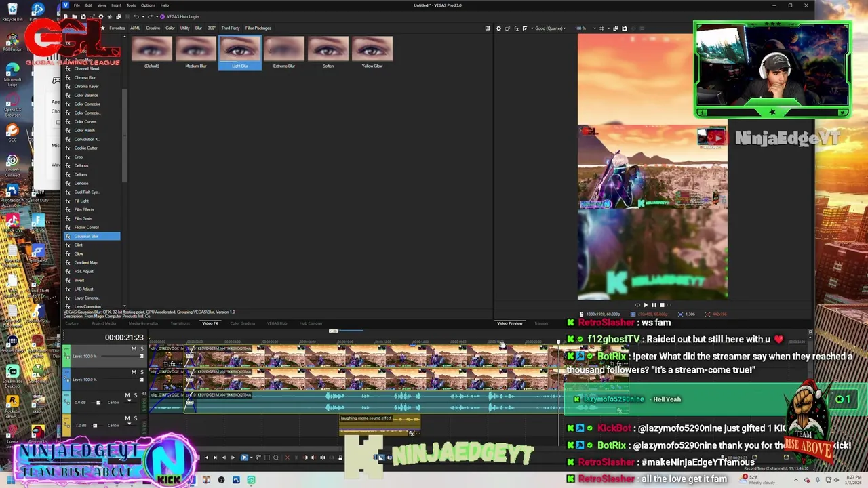Solo the second video track
The image size is (868, 488).
pos(142,372)
